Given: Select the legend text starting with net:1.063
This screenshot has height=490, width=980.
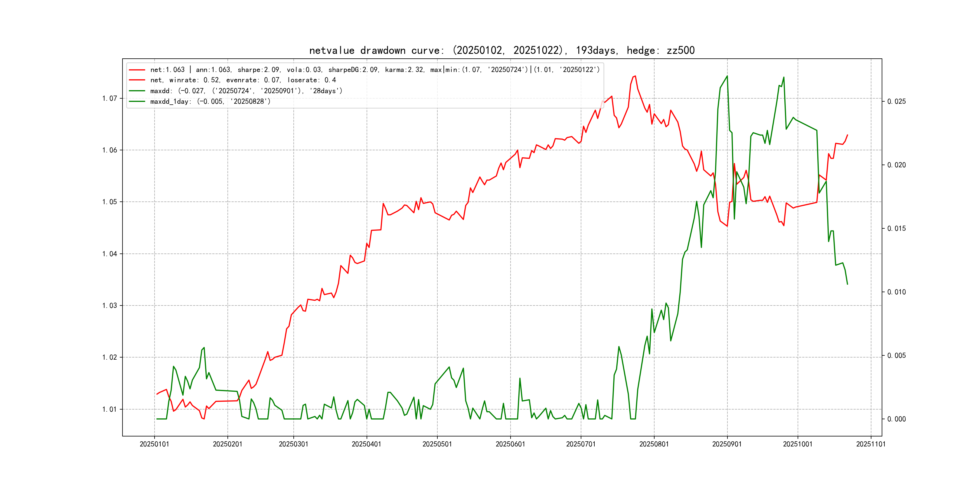Looking at the screenshot, I should 375,70.
